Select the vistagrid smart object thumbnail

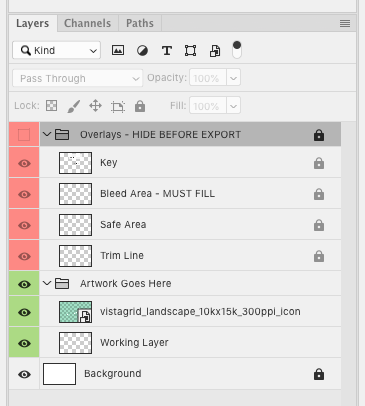tap(75, 312)
